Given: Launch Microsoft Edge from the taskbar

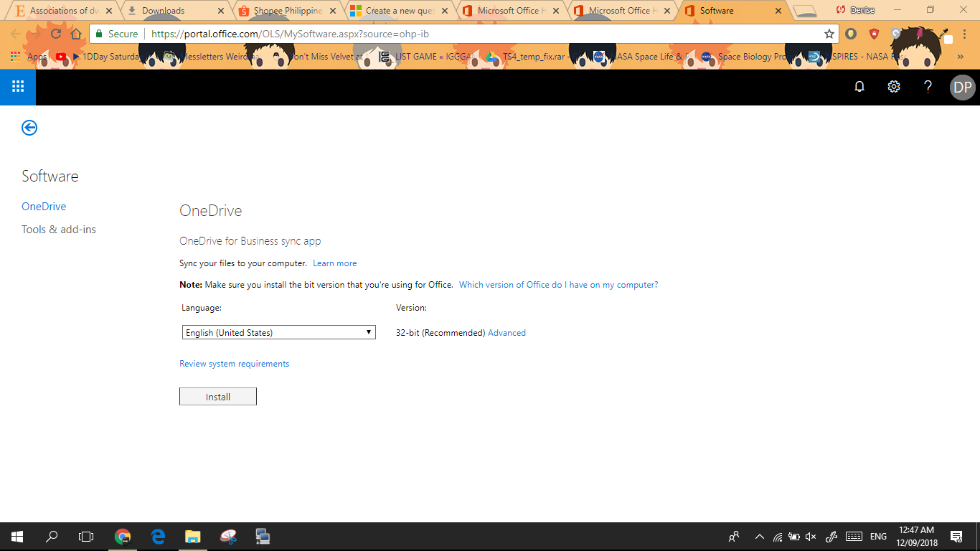Looking at the screenshot, I should point(158,537).
